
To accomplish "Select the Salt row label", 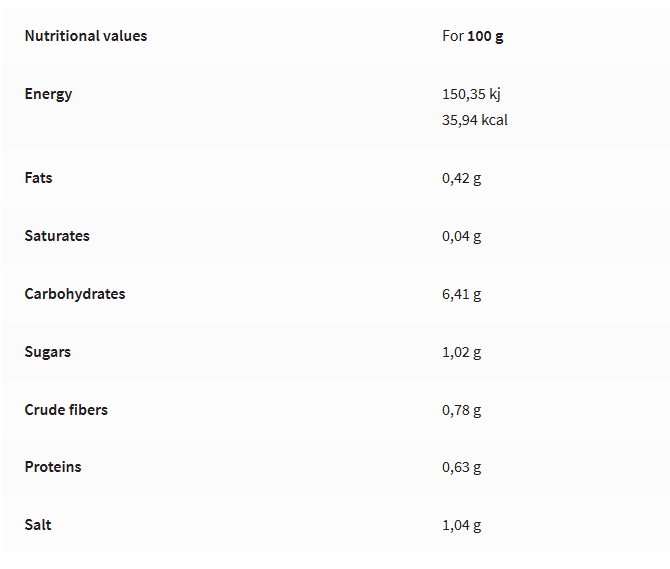I will [x=38, y=525].
